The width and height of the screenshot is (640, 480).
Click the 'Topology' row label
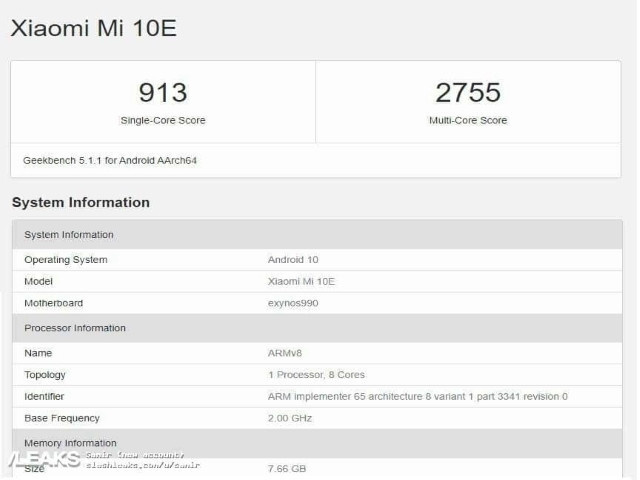(x=45, y=375)
